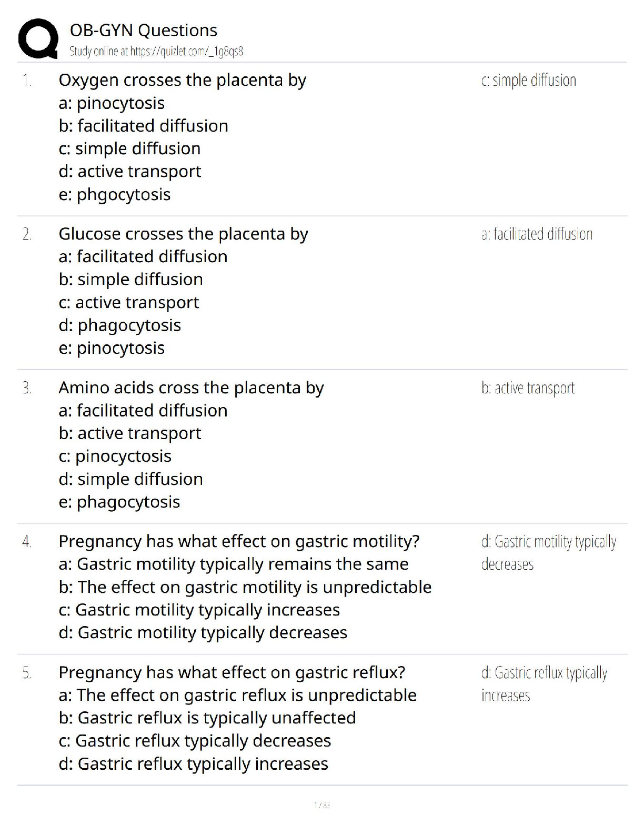Click answer 'd: Gastric motility typically decreases' on right

pos(548,552)
